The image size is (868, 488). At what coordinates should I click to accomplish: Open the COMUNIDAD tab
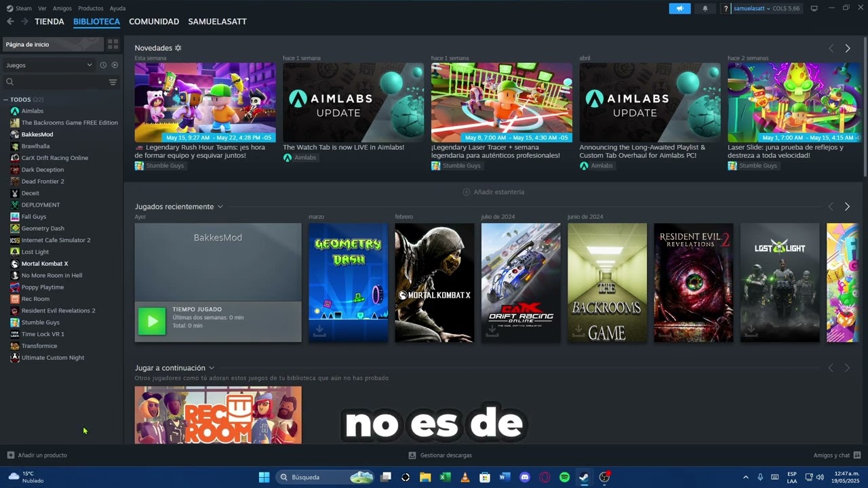point(154,22)
